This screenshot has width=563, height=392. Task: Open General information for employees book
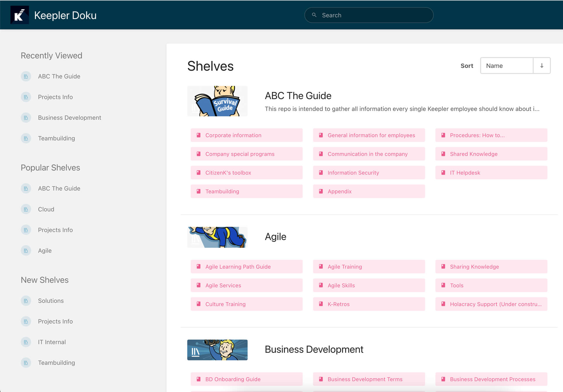tap(369, 135)
